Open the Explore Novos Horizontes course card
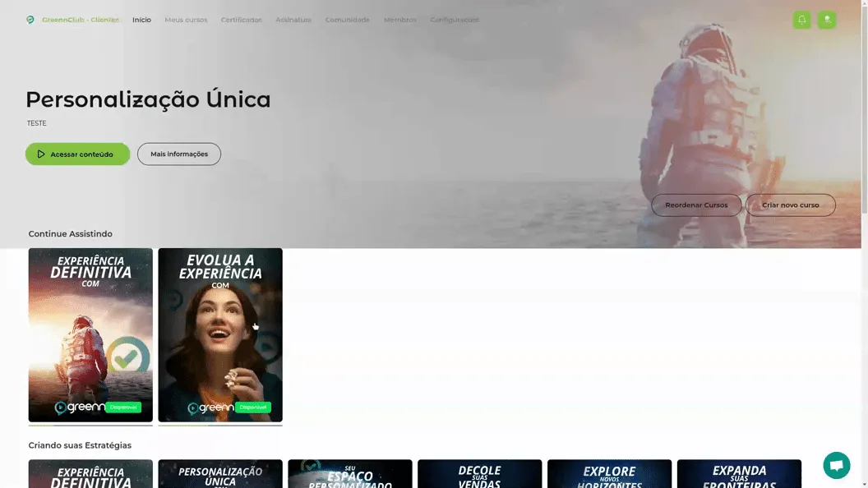 click(609, 473)
